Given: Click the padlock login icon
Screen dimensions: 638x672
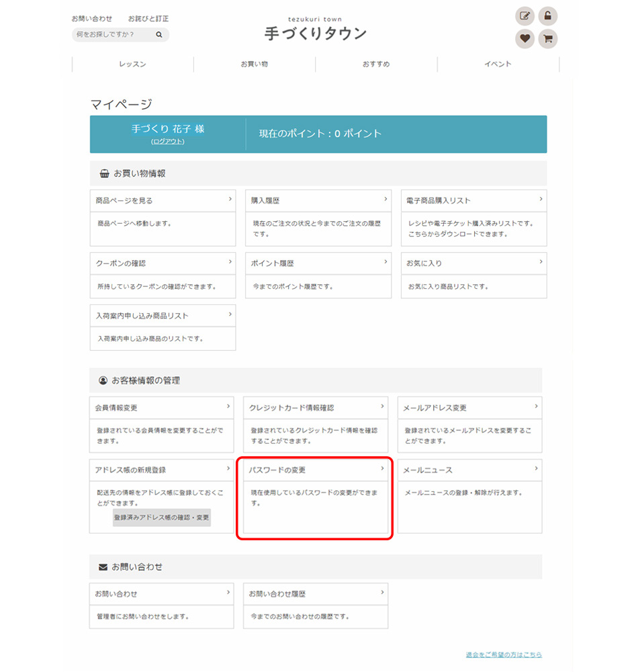Looking at the screenshot, I should pos(548,16).
